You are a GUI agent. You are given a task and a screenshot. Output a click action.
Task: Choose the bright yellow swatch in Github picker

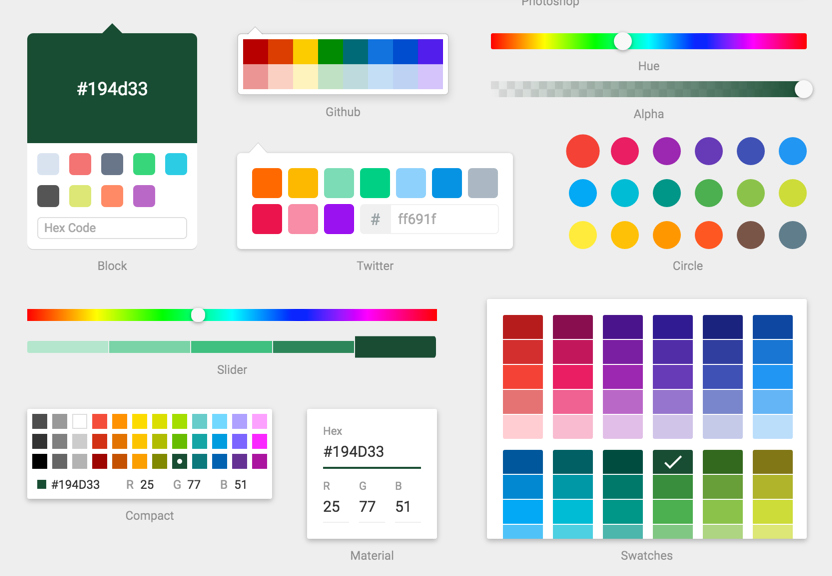tap(305, 51)
